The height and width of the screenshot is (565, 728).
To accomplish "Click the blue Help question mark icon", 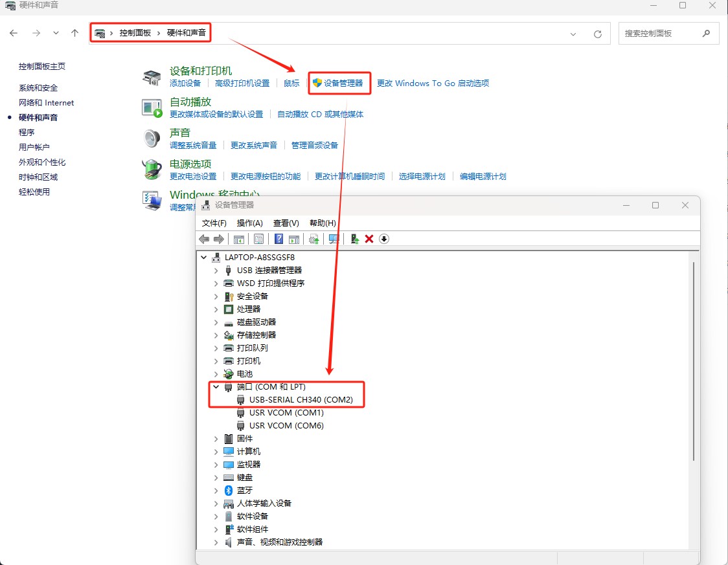I will pos(279,239).
